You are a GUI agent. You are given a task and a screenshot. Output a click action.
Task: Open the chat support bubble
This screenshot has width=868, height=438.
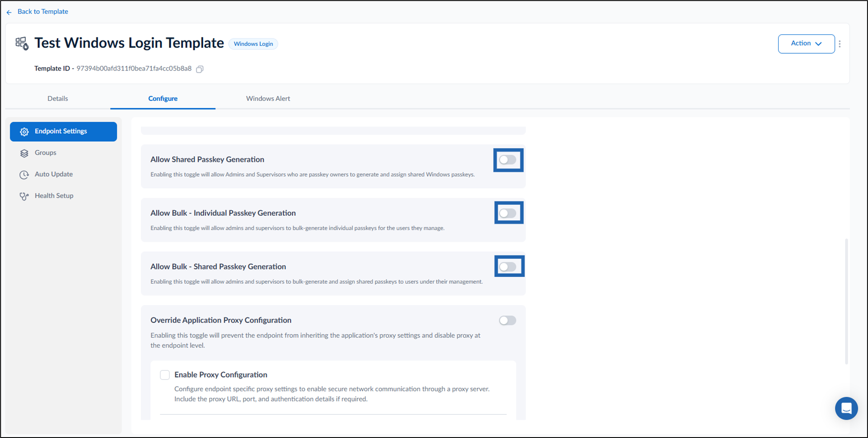[846, 408]
